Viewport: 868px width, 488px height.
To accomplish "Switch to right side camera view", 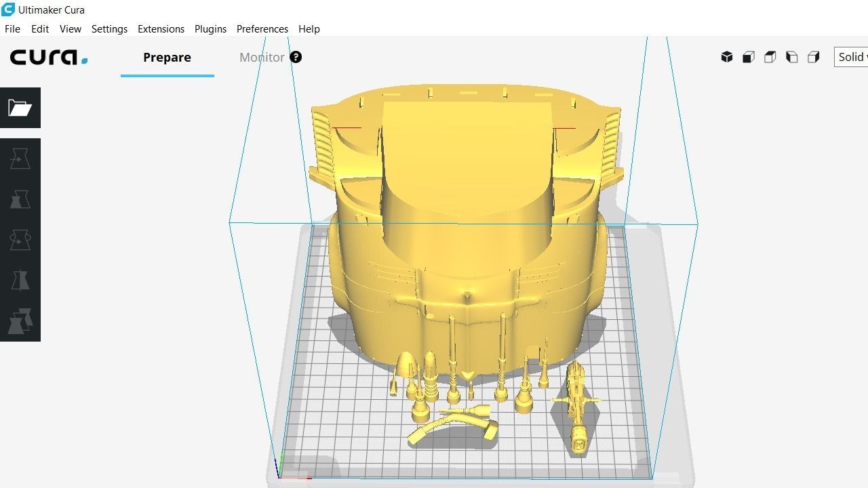I will tap(814, 57).
